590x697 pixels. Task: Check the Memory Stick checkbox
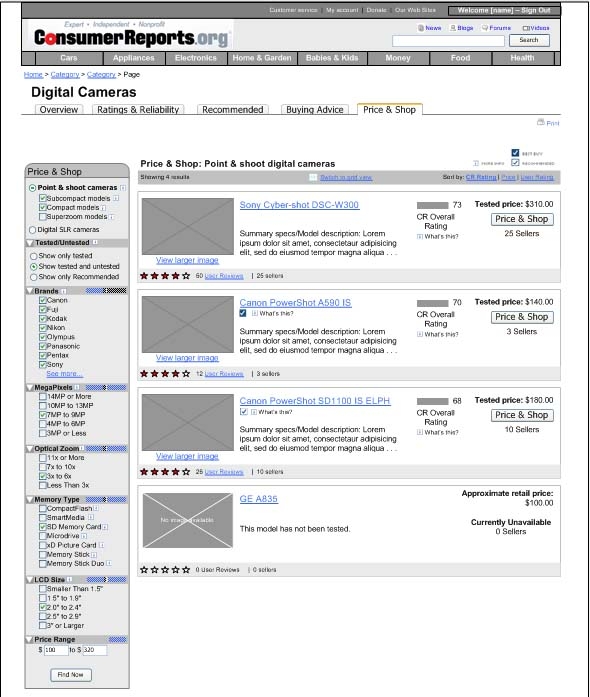tap(43, 555)
